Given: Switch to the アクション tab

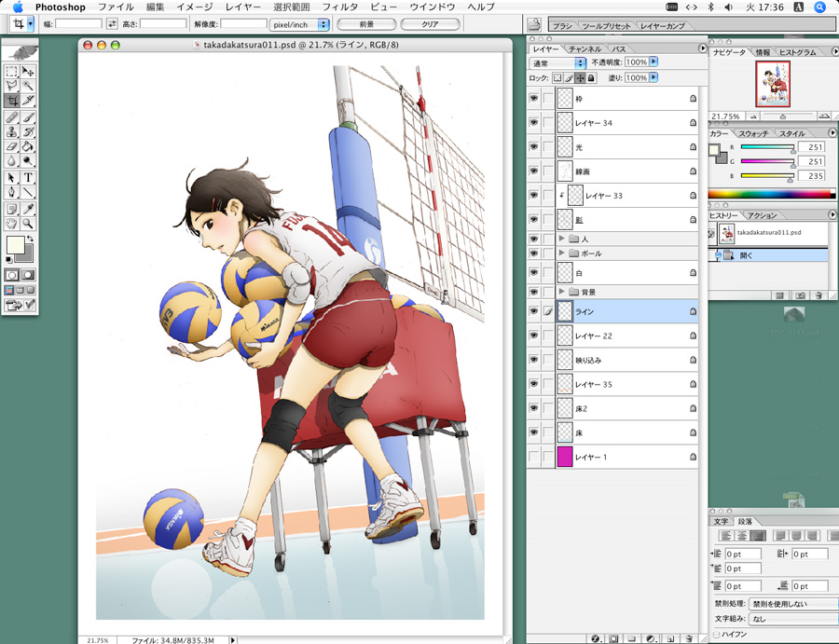Looking at the screenshot, I should click(762, 215).
